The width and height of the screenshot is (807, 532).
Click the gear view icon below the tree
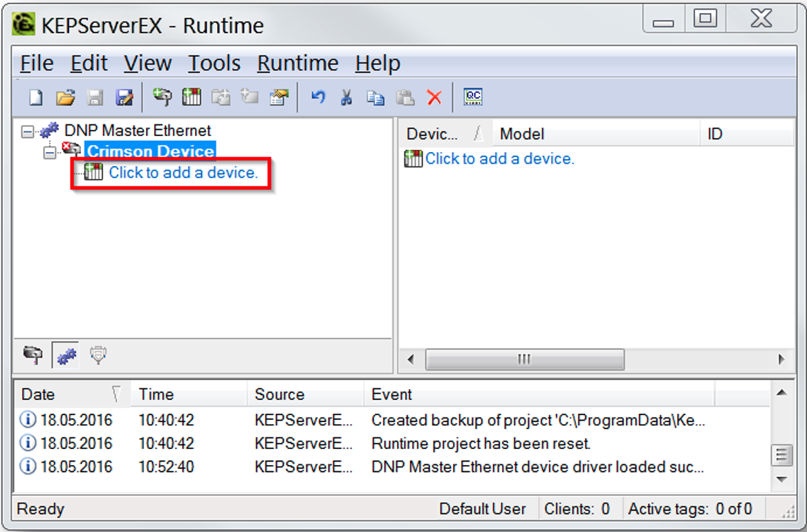(x=66, y=354)
